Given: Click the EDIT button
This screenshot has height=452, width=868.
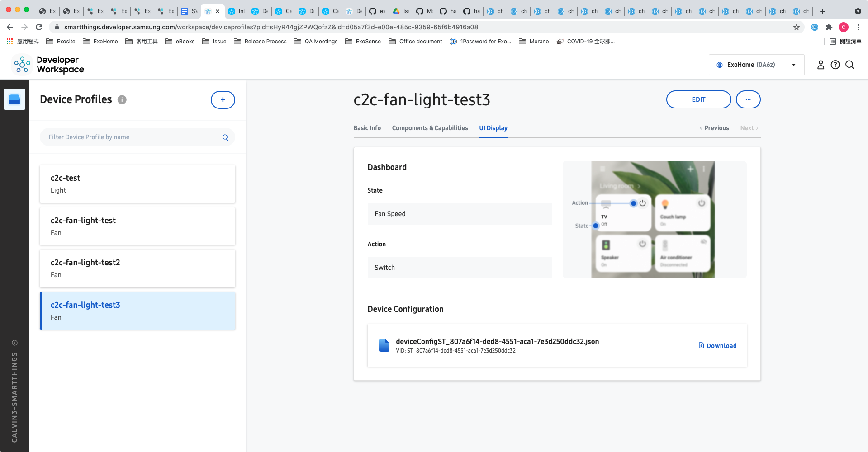Looking at the screenshot, I should [698, 99].
